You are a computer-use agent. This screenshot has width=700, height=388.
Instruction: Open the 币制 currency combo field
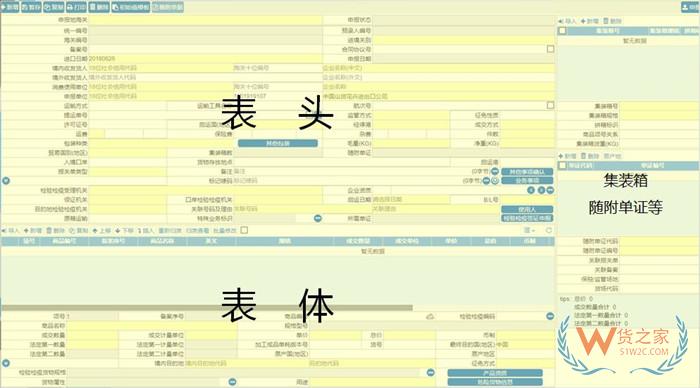[525, 335]
